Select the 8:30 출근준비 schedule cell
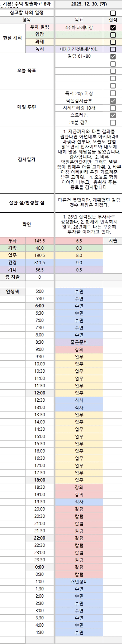The width and height of the screenshot is (122, 644). (x=79, y=342)
